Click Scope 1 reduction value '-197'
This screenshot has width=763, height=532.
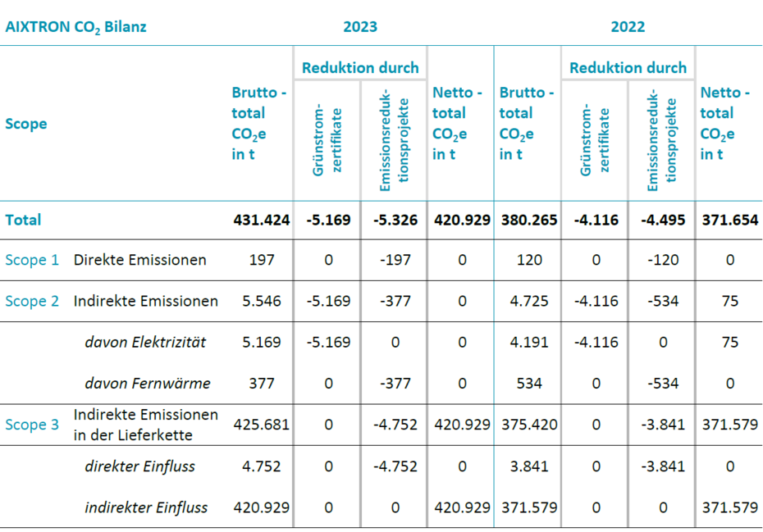point(395,260)
